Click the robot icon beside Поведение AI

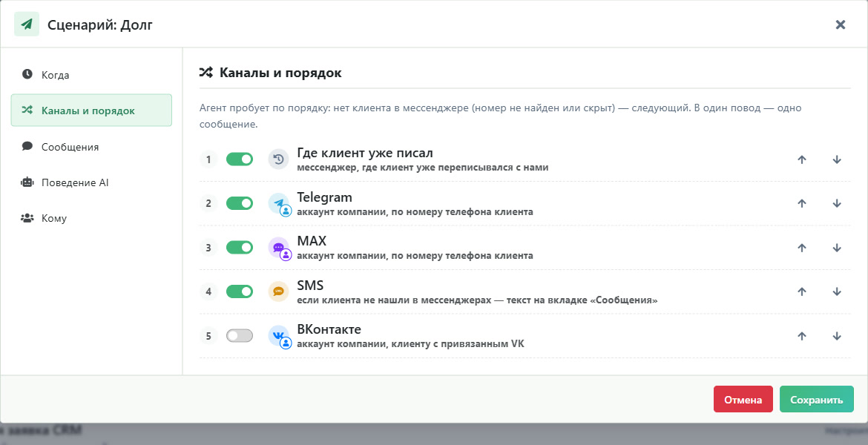tap(27, 182)
